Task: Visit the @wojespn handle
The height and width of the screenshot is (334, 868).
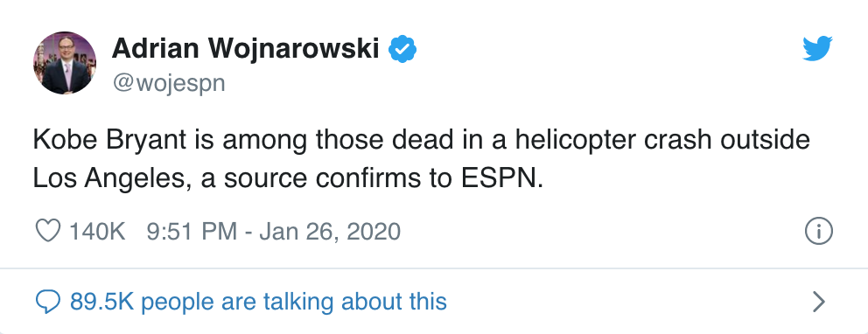Action: (x=169, y=84)
